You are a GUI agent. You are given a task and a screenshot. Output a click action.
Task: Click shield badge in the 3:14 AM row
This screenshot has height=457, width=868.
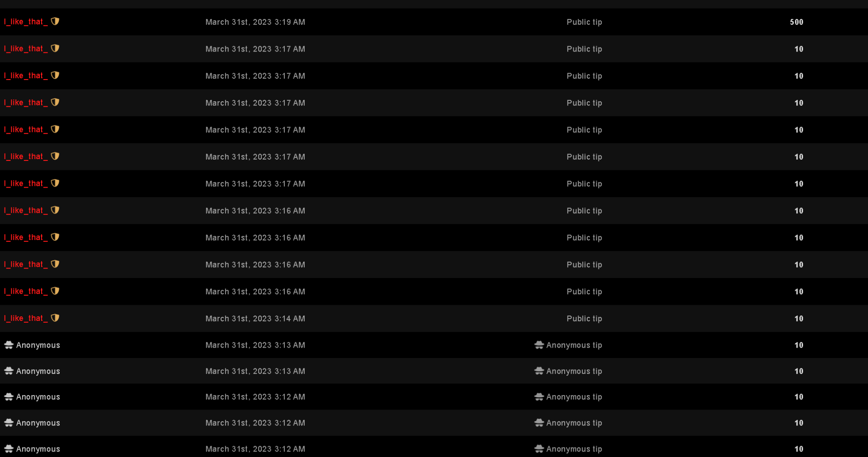(55, 318)
